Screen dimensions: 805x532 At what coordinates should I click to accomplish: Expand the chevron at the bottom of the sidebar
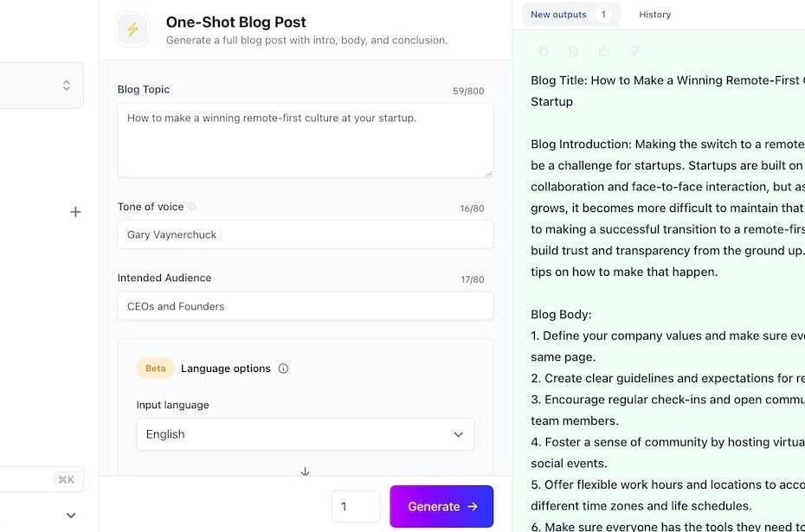pos(71,515)
